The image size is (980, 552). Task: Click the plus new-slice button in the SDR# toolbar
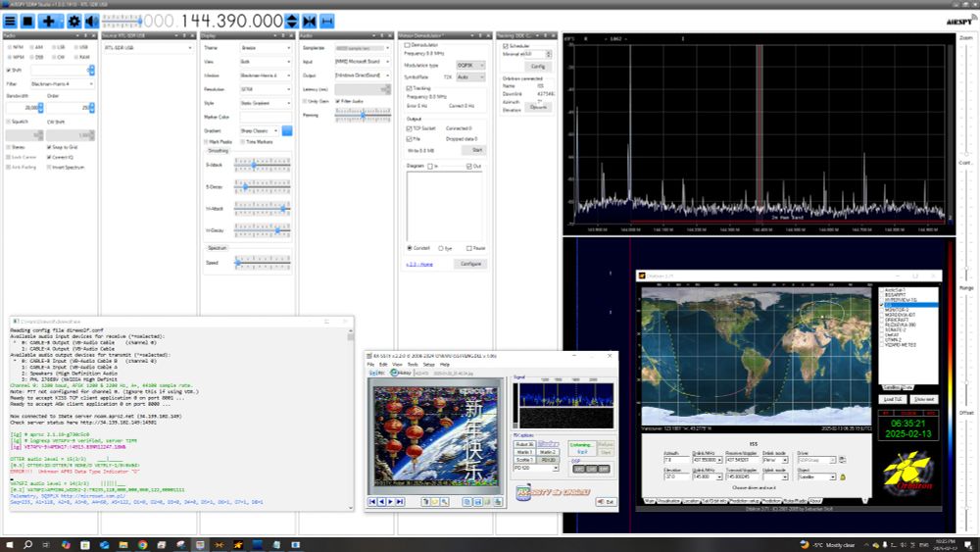click(49, 22)
